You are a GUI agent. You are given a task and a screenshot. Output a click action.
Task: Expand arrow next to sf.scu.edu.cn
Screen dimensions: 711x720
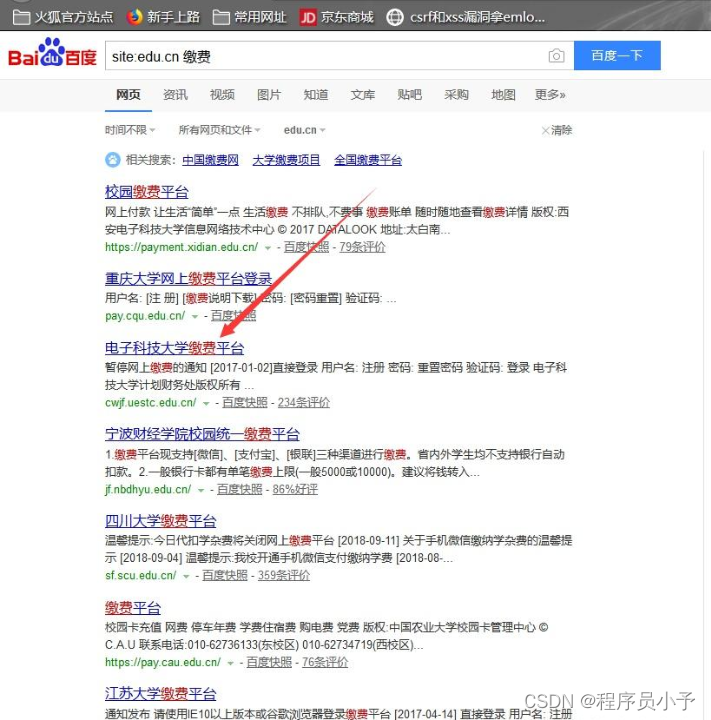[x=186, y=576]
